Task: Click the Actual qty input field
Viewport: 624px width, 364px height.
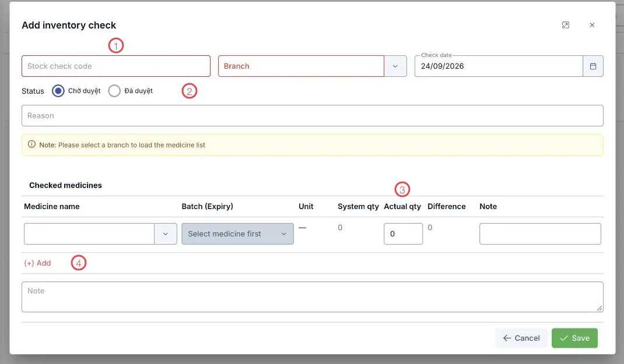Action: (x=403, y=234)
